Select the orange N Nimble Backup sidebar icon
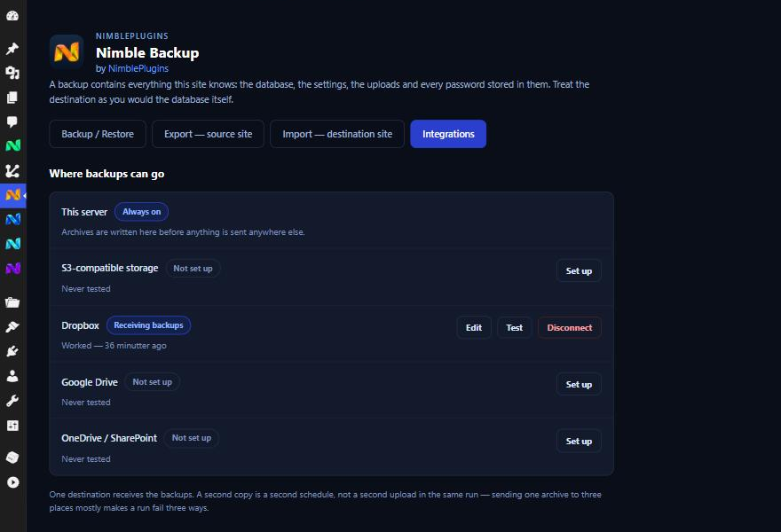Screen dimensions: 781x532 tap(12, 195)
